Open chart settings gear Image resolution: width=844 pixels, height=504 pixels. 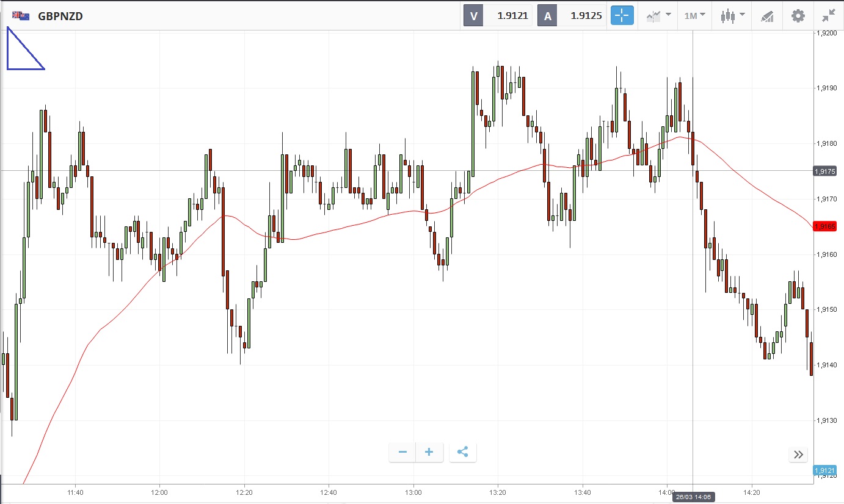pyautogui.click(x=798, y=16)
